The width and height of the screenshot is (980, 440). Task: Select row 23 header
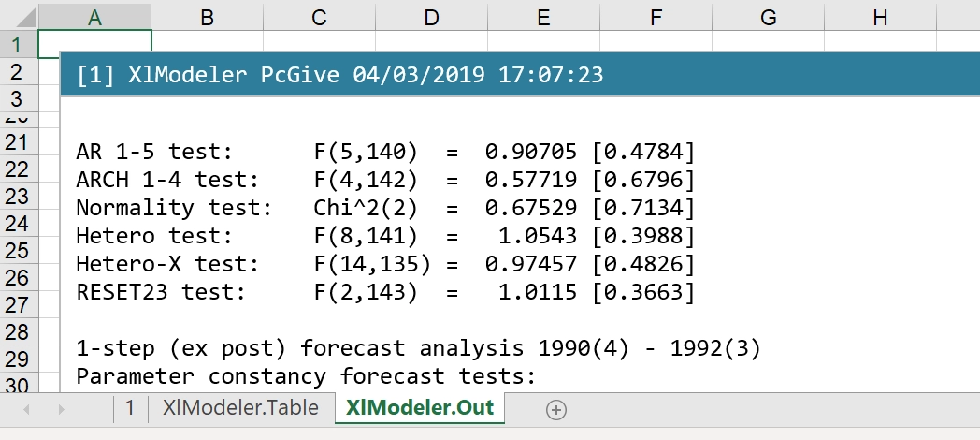pos(19,197)
